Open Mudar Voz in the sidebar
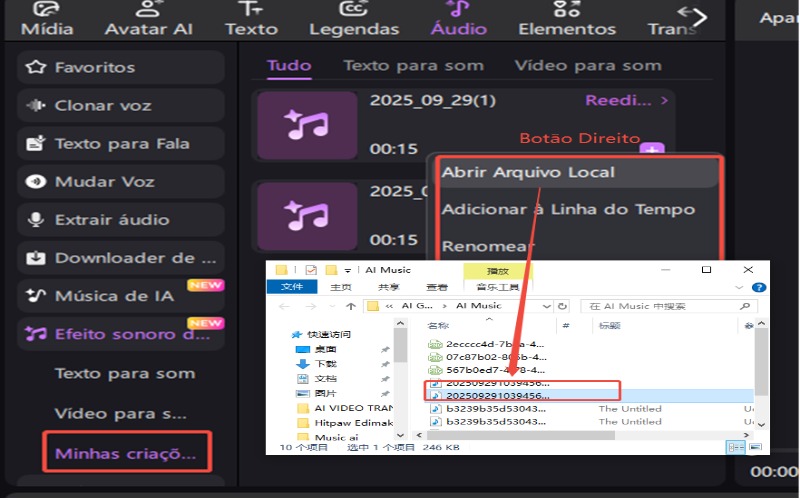800x500 pixels. pyautogui.click(x=120, y=181)
